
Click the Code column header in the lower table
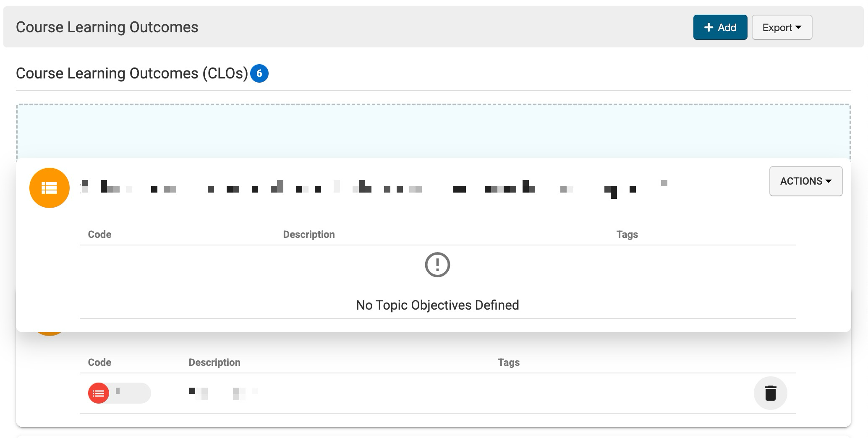tap(99, 362)
